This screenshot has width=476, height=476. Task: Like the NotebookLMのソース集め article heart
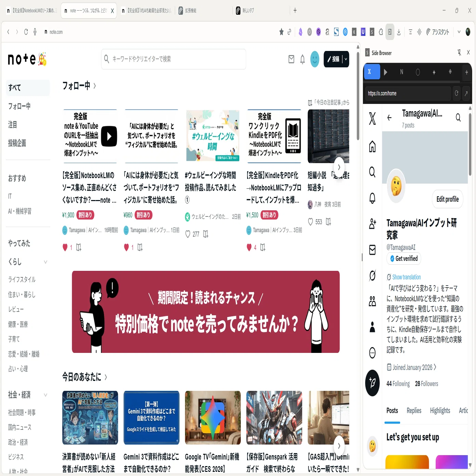[65, 247]
